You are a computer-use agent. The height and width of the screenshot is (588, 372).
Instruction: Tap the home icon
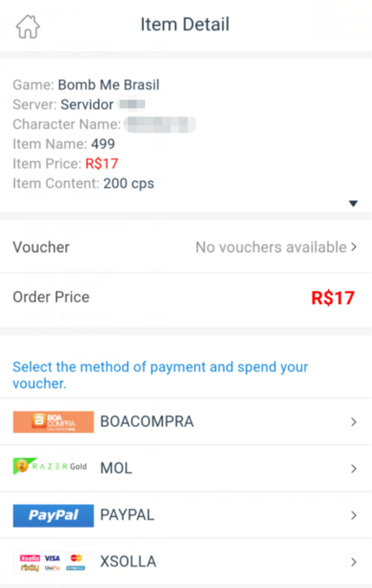27,25
